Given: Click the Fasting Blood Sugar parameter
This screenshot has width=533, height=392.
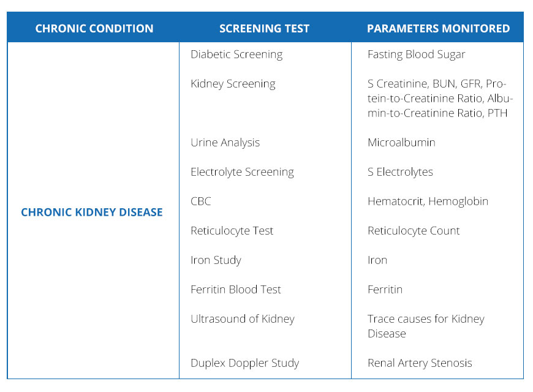Looking at the screenshot, I should coord(417,54).
